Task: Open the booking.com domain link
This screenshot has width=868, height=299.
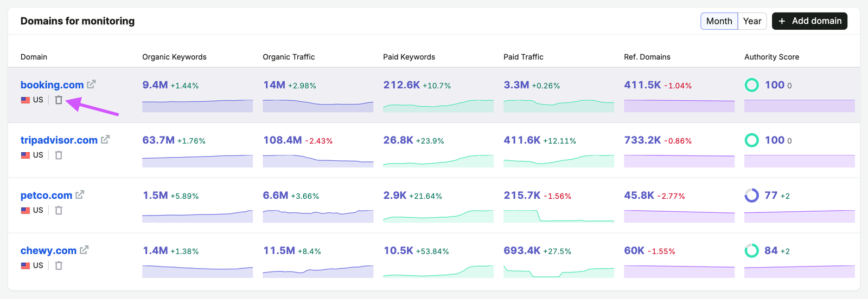Action: pyautogui.click(x=52, y=85)
